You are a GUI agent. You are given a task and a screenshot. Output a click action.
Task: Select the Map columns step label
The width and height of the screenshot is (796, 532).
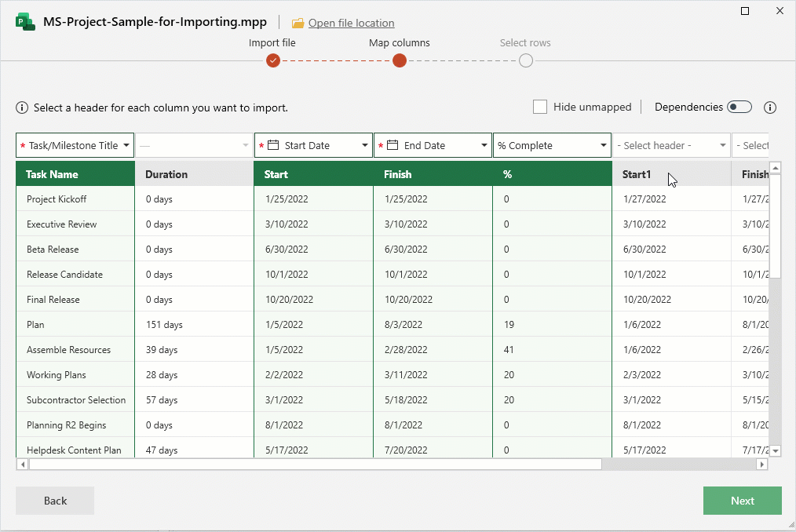[x=399, y=43]
